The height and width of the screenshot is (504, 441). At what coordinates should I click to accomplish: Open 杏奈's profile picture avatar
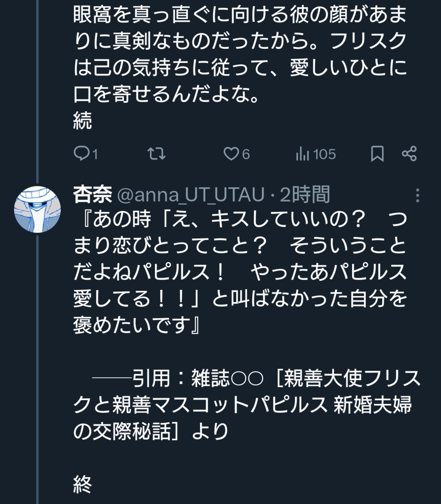pyautogui.click(x=38, y=209)
